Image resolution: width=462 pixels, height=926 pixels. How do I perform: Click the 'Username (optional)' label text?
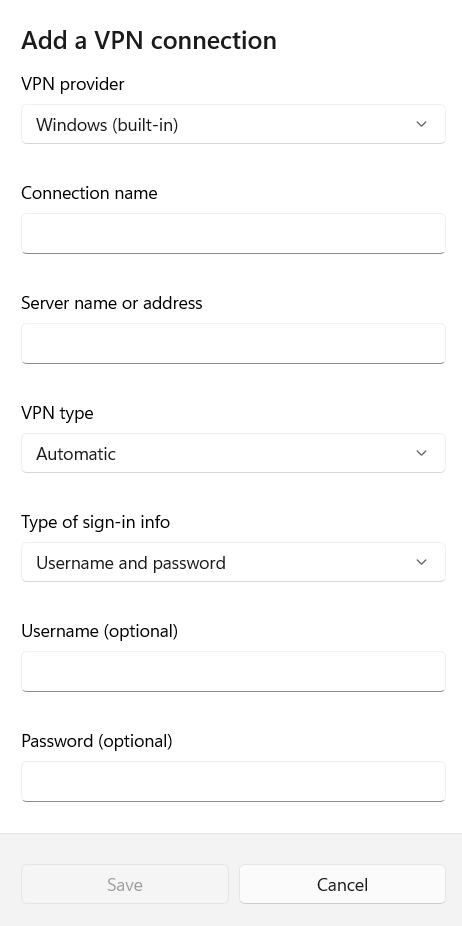click(100, 631)
